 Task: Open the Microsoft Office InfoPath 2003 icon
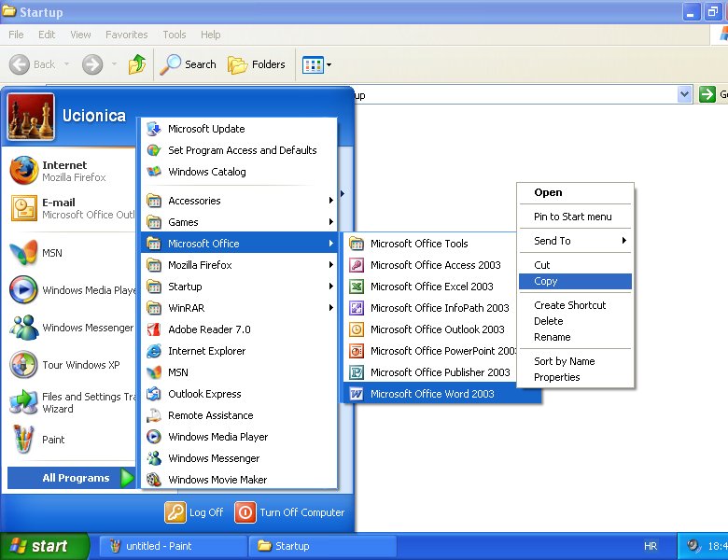click(357, 308)
